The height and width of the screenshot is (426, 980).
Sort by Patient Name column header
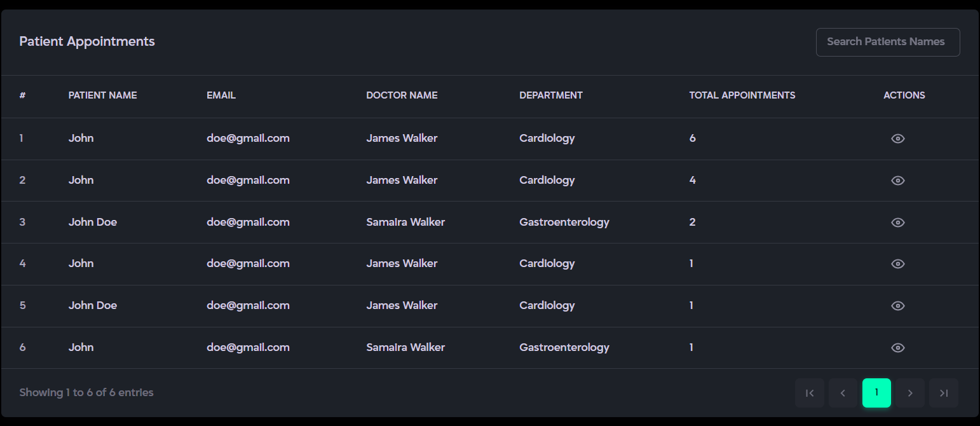tap(102, 95)
